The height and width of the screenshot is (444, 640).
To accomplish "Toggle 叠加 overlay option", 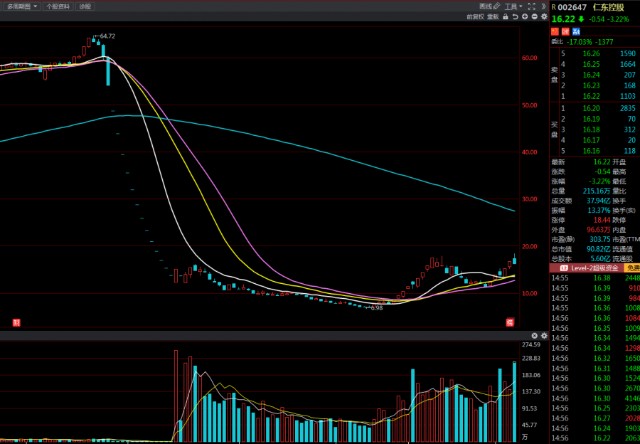I will coord(491,17).
